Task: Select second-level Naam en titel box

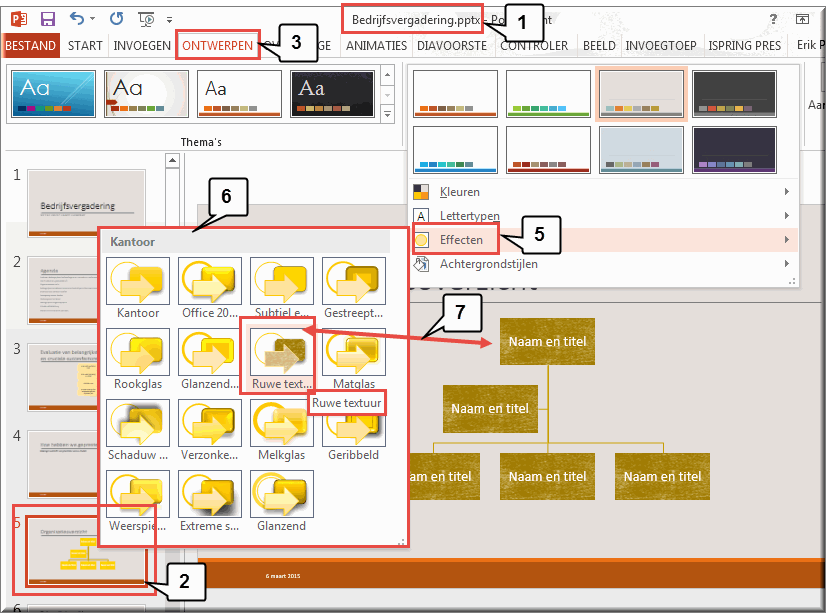Action: click(490, 409)
